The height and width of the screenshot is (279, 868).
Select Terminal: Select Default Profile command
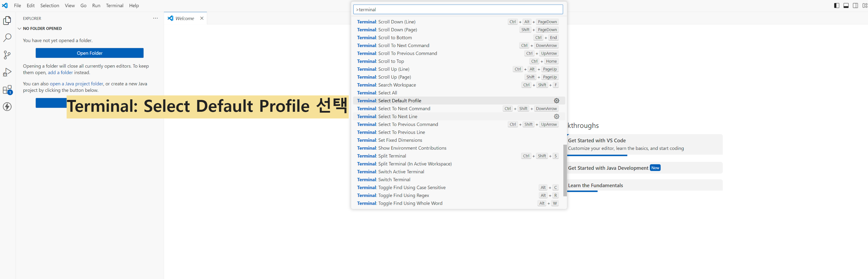point(459,101)
